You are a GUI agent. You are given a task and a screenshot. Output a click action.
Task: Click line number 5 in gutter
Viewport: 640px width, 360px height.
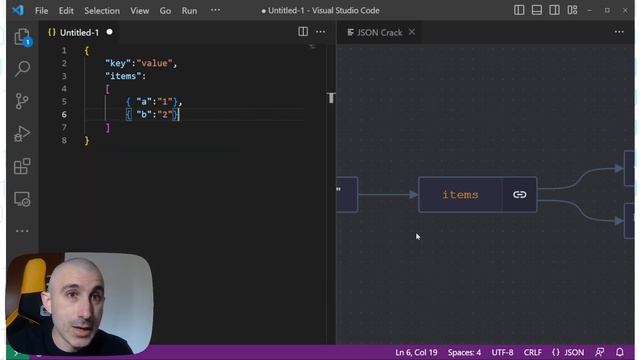(x=64, y=102)
